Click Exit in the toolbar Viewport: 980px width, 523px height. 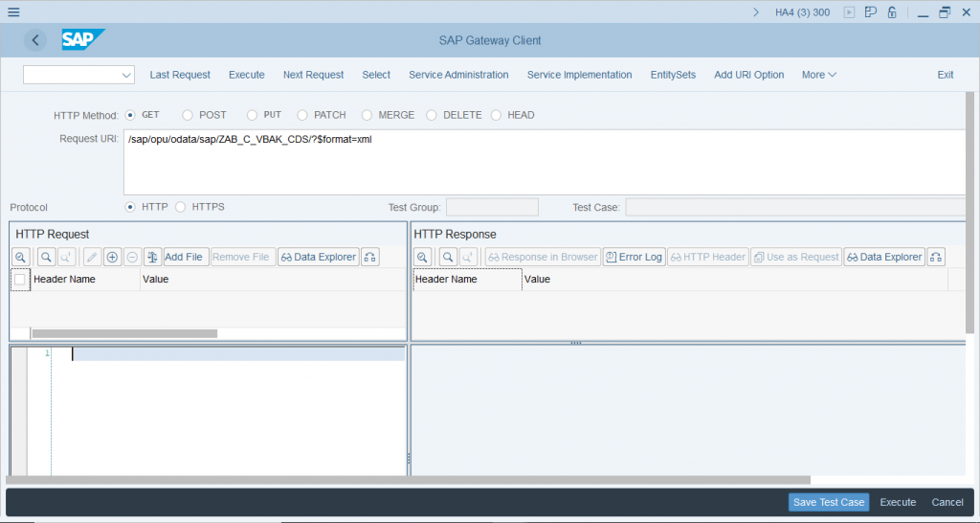tap(945, 75)
